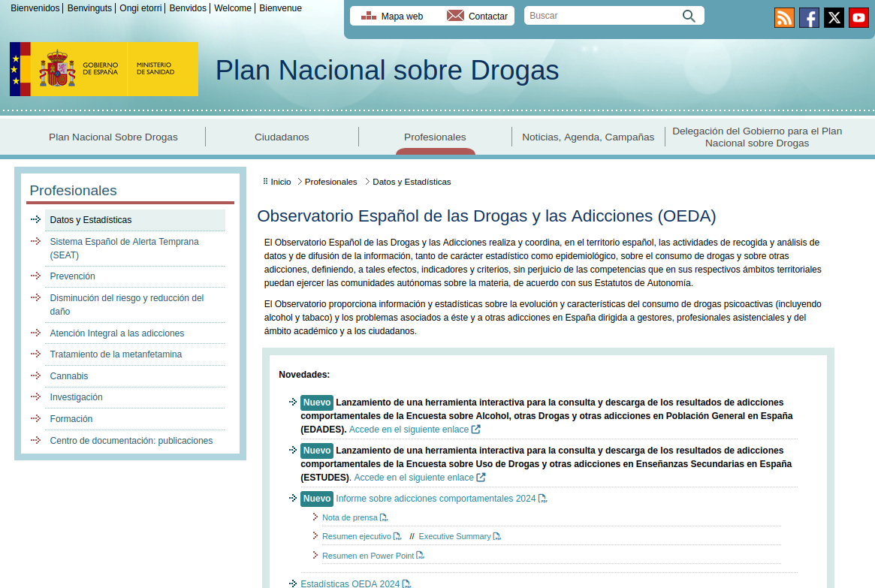Click the Observatorio Español (OEDA) heading
This screenshot has height=588, width=875.
coord(486,216)
